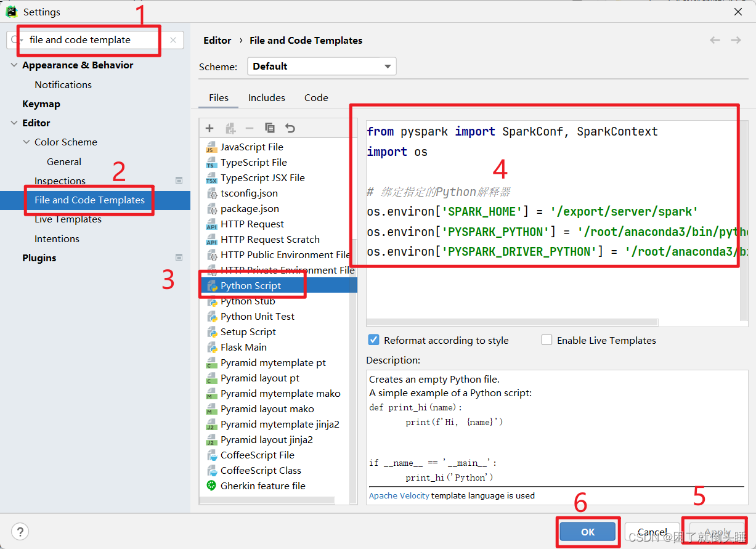This screenshot has height=549, width=756.
Task: Click the Create Child Template icon
Action: click(230, 128)
